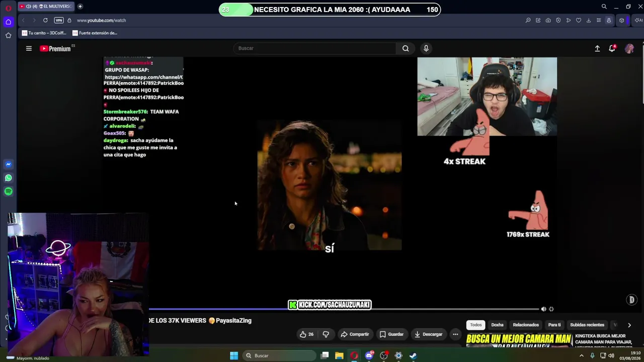
Task: Open the YouTube create upload icon
Action: click(x=597, y=48)
